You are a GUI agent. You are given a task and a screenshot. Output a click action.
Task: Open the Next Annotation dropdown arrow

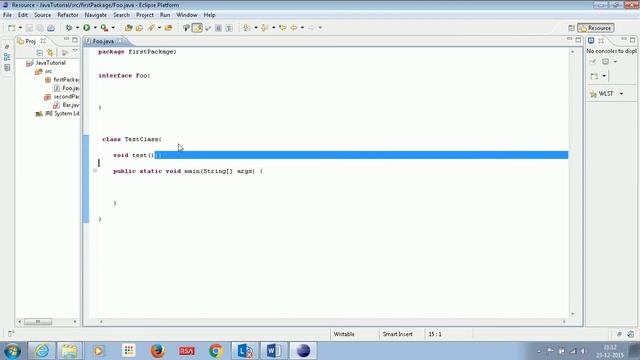click(x=256, y=28)
